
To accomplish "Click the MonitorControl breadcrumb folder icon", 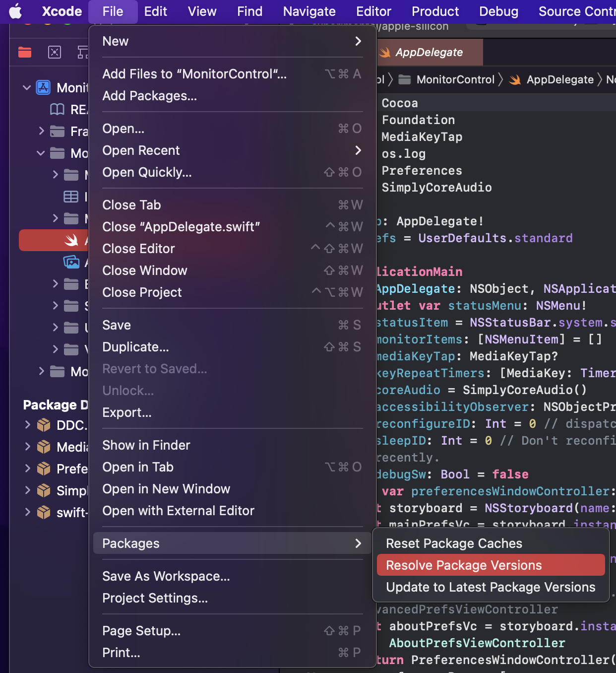I will pos(405,80).
